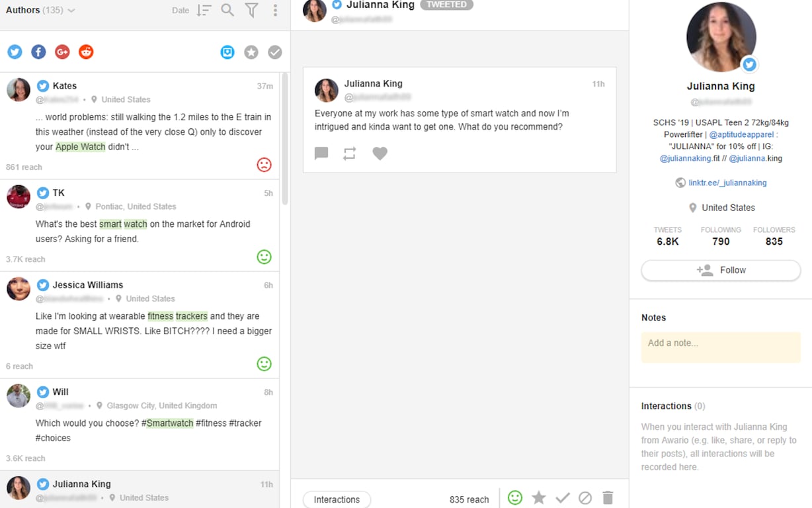
Task: Filter by Google+ source icon
Action: [62, 52]
